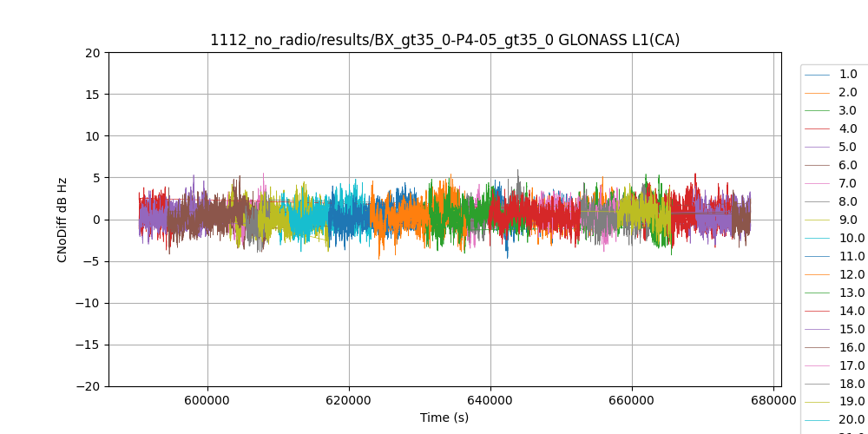868x434 pixels.
Task: Click the 0 y-axis tick label
Action: point(98,220)
